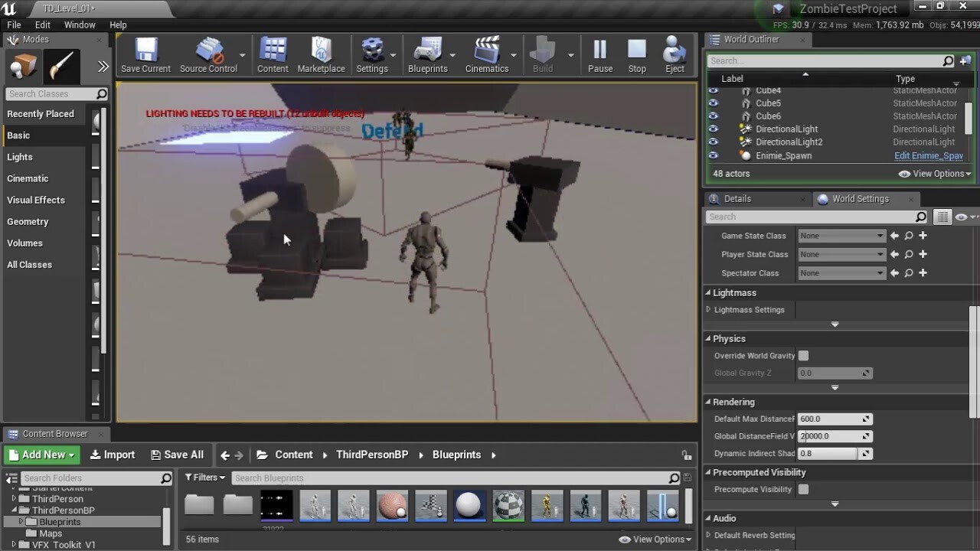The width and height of the screenshot is (980, 551).
Task: Click the Build toolbar icon
Action: tap(541, 50)
